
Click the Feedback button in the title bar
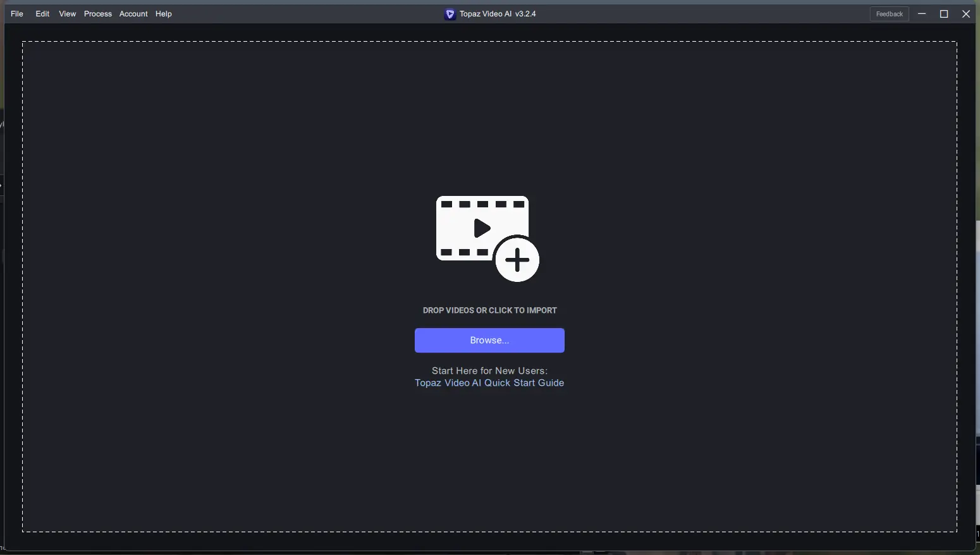click(890, 14)
